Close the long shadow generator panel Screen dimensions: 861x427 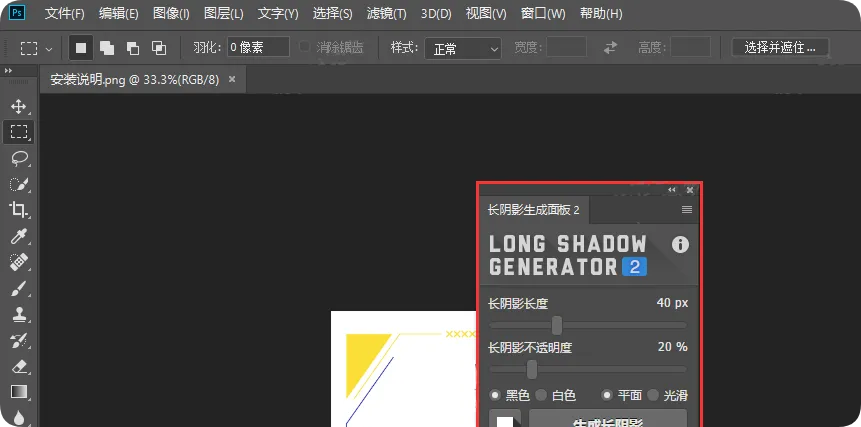point(690,190)
